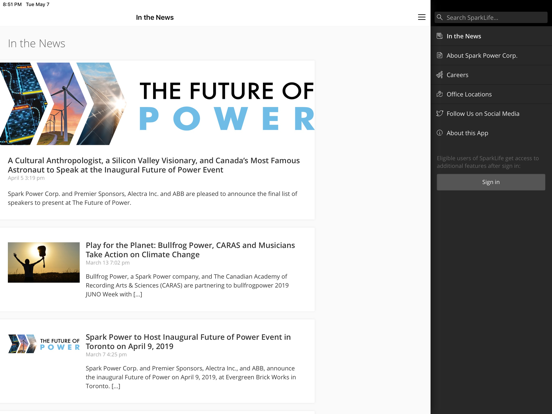
Task: Focus the Search SparkLife field
Action: [x=491, y=17]
